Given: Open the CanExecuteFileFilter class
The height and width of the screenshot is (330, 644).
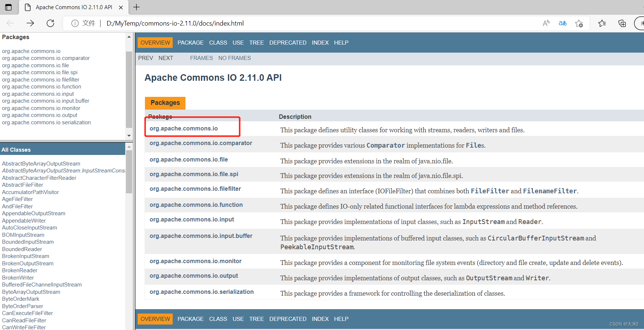Looking at the screenshot, I should click(27, 313).
